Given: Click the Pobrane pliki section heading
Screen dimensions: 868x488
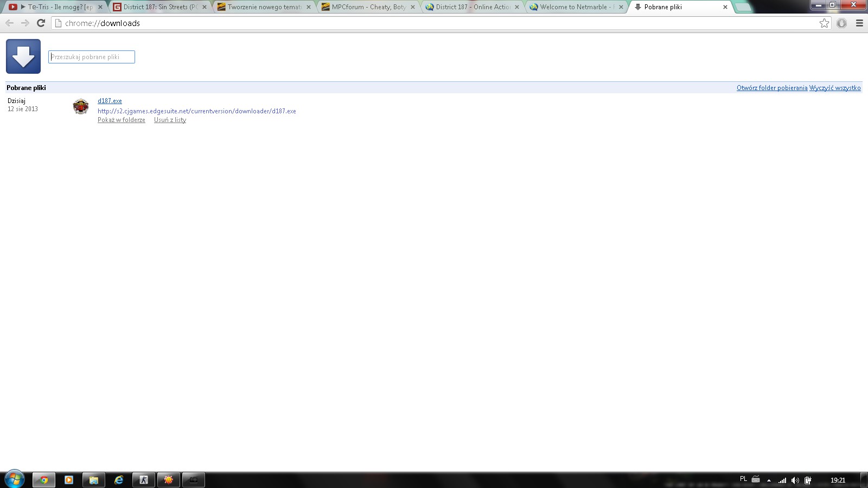Looking at the screenshot, I should pyautogui.click(x=26, y=88).
